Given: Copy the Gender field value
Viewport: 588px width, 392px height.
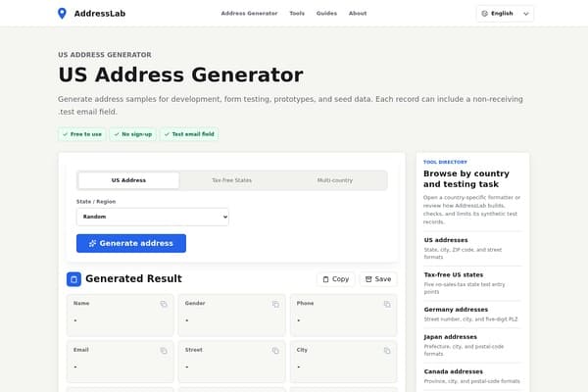Looking at the screenshot, I should tap(275, 304).
